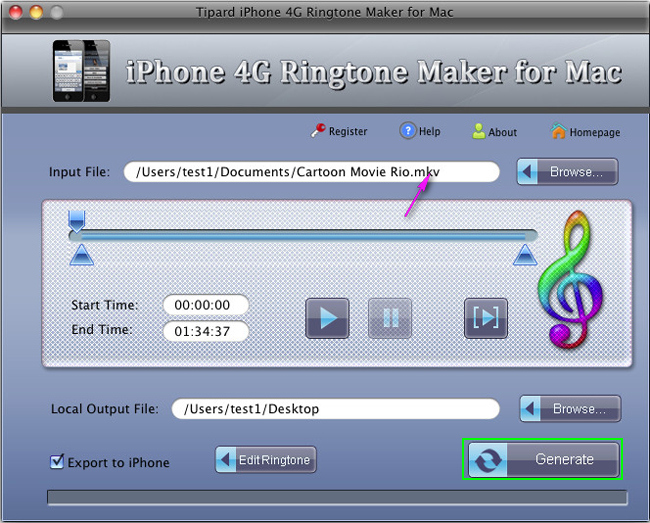Click the blue timeline track
The image size is (650, 523).
(x=303, y=236)
